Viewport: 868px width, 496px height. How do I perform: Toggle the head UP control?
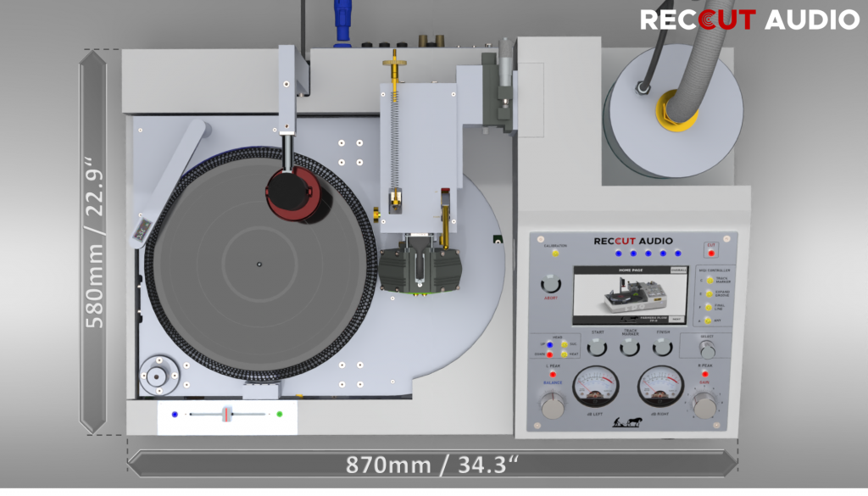(549, 344)
